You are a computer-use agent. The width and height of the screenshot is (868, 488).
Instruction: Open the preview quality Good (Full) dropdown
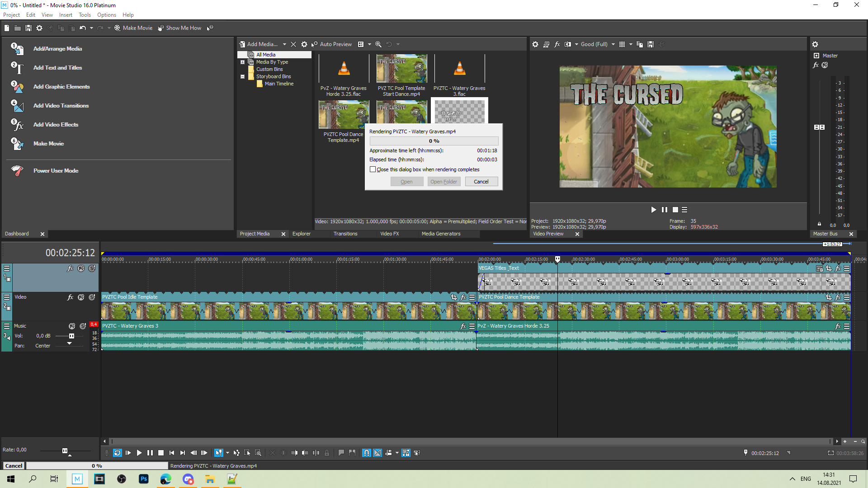tap(613, 44)
